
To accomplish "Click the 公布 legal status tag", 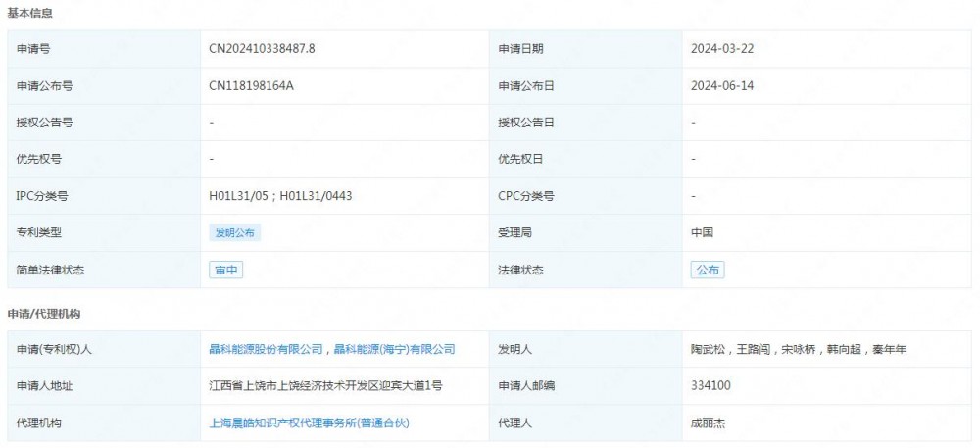I will coord(708,270).
